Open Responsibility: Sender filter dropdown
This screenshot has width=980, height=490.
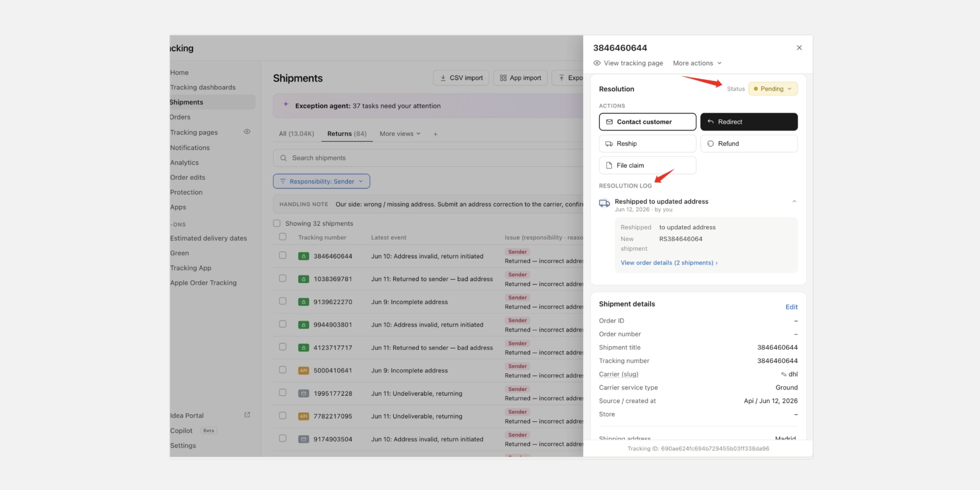pyautogui.click(x=321, y=181)
